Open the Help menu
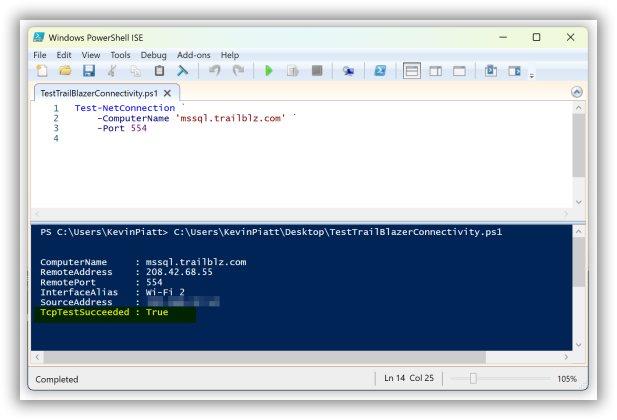Screen dimensions: 617x420 click(x=230, y=55)
